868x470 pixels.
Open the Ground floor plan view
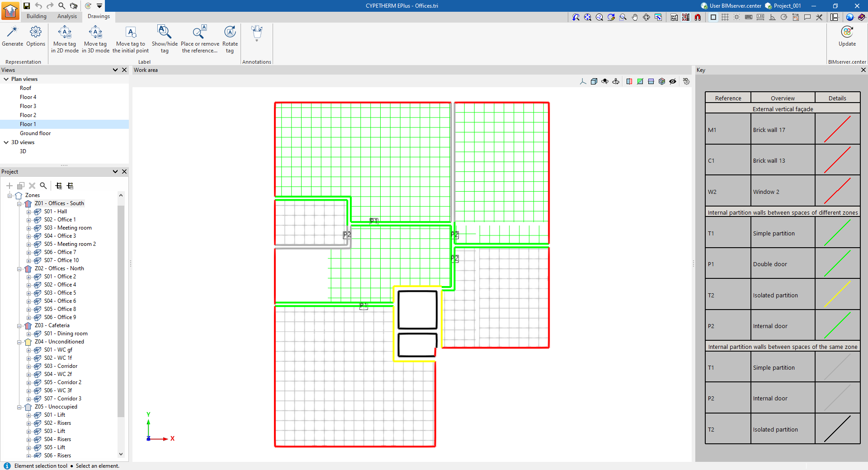[35, 133]
